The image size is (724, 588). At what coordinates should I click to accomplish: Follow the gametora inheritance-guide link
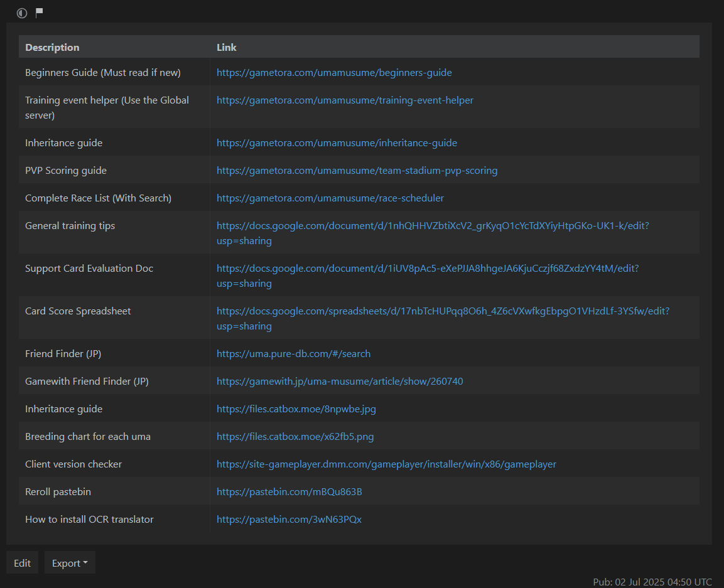point(337,142)
